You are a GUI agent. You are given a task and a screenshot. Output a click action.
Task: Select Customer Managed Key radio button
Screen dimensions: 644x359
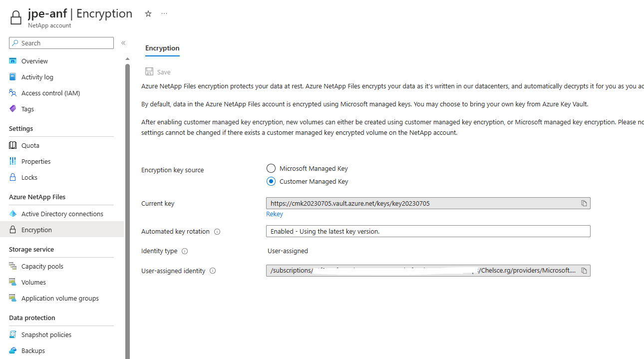[271, 181]
